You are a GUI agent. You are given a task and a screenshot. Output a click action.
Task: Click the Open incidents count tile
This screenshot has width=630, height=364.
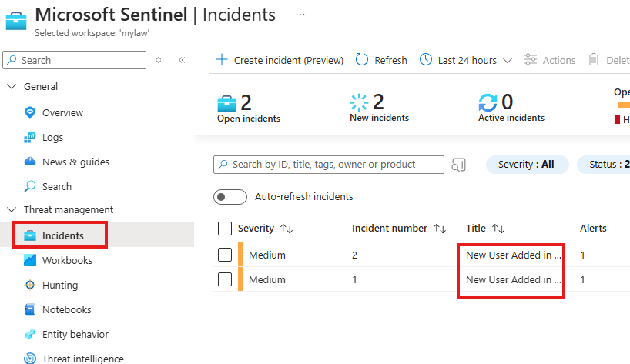tap(249, 108)
